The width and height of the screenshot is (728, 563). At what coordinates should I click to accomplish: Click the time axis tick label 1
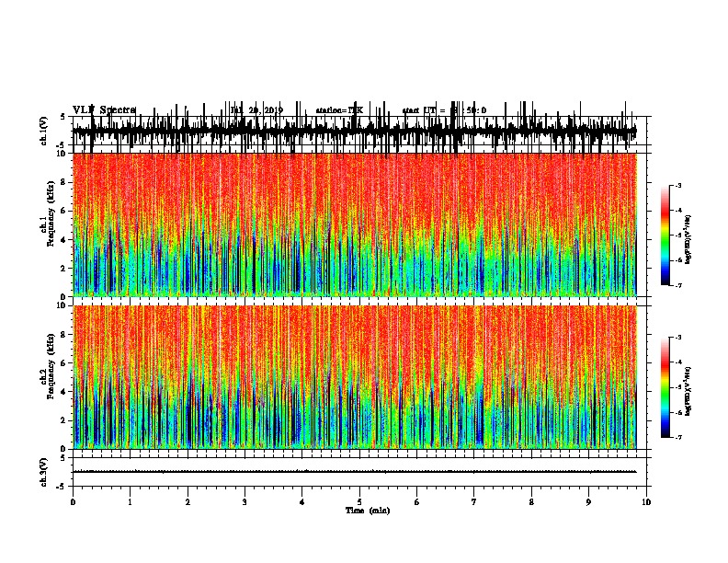(130, 502)
